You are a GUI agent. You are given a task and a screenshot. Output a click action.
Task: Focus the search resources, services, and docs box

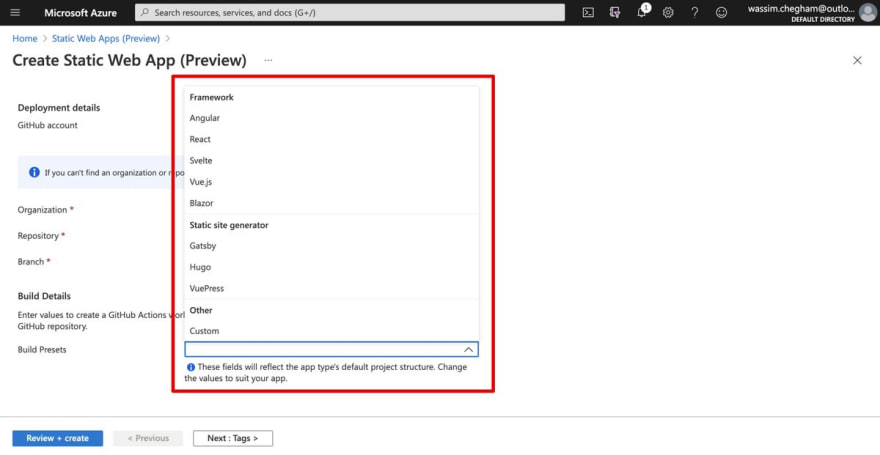[350, 12]
